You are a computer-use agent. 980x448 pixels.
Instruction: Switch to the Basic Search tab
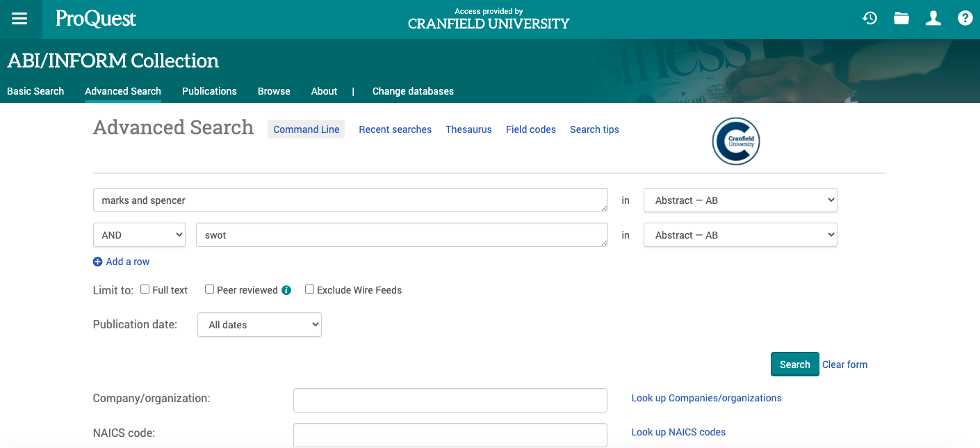[35, 91]
